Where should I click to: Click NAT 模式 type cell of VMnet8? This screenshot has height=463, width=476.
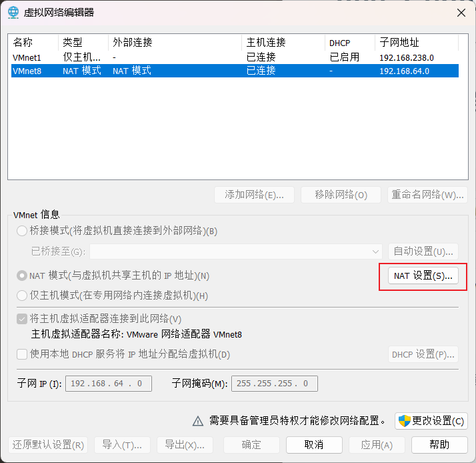[82, 71]
